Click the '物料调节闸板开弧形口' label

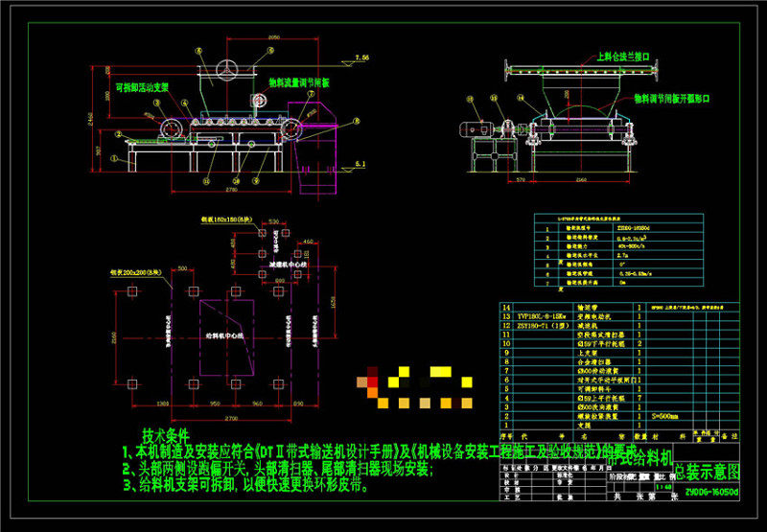tap(672, 99)
